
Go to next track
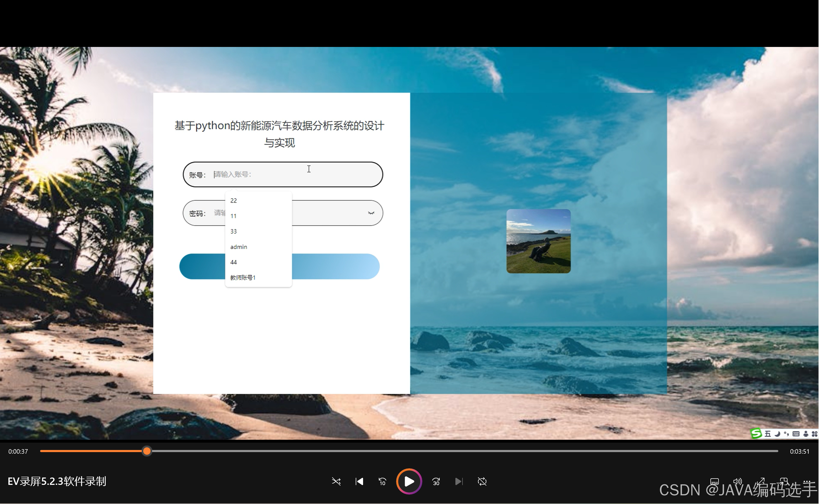[x=459, y=481]
